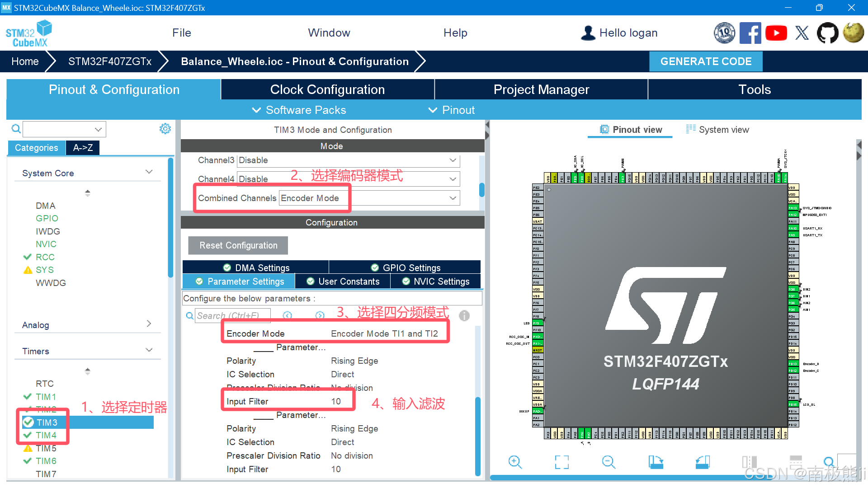Open the gear settings for the categories panel
Viewport: 868px width, 488px height.
click(x=165, y=129)
